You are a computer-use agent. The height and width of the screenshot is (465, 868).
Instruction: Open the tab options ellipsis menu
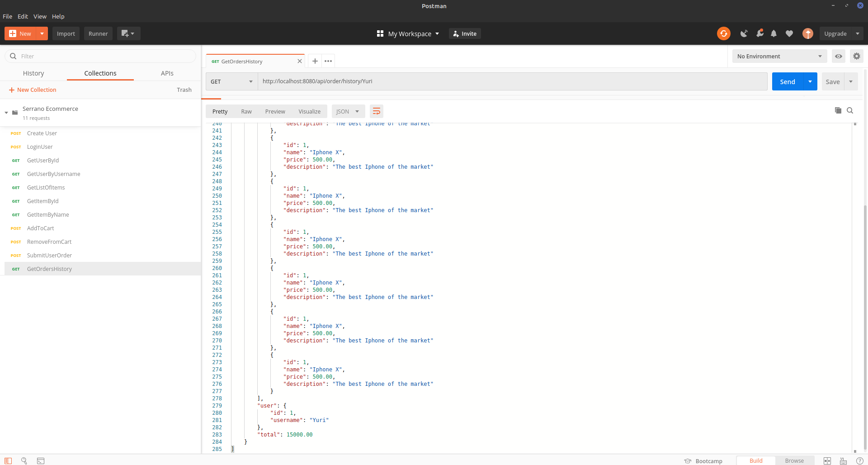coord(328,61)
